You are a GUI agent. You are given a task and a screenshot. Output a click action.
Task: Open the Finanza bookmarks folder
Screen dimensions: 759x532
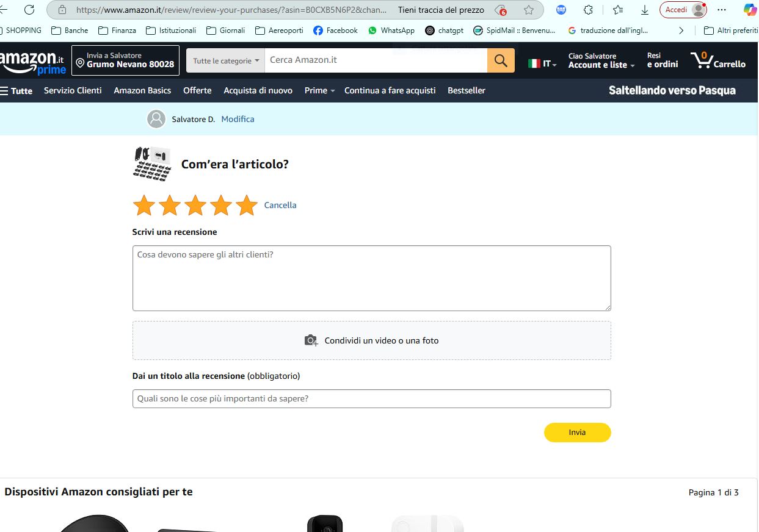coord(117,31)
